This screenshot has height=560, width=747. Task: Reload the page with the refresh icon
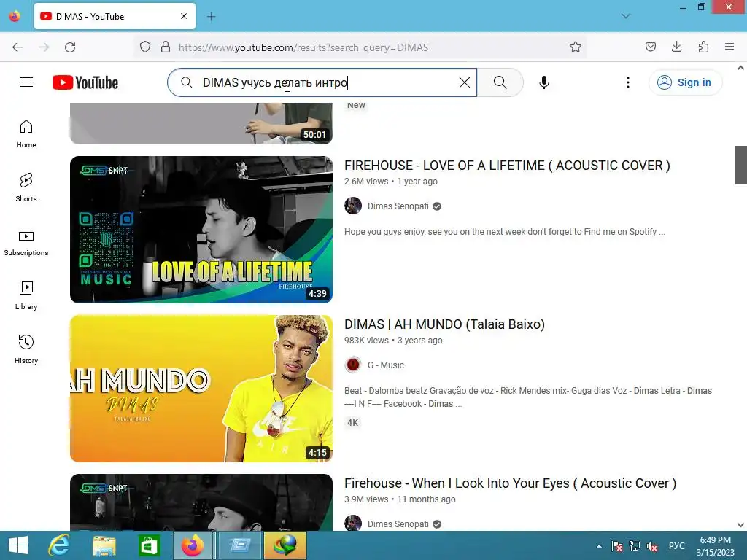(x=70, y=47)
